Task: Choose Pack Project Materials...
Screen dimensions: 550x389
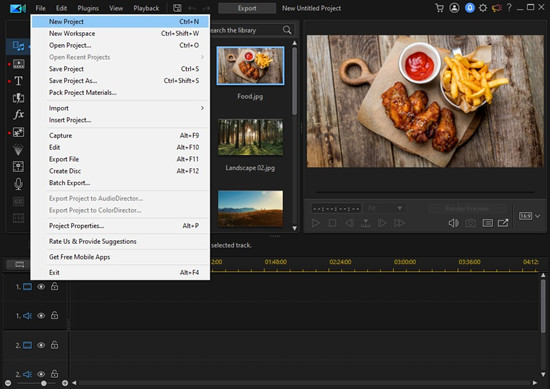Action: click(121, 93)
